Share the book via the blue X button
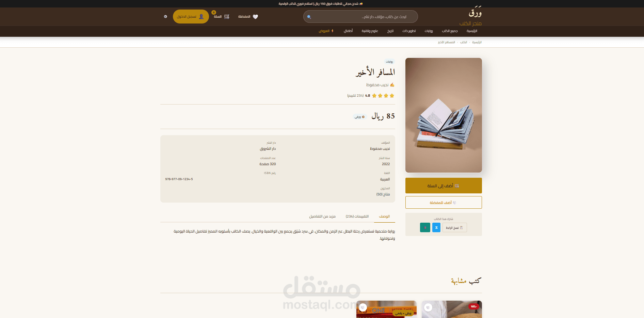 (436, 227)
